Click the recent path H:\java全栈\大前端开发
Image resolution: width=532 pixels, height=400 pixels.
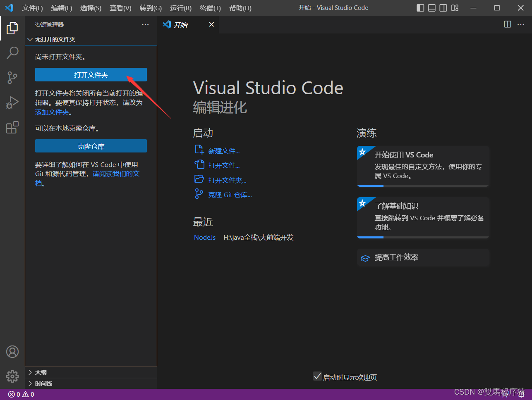point(259,237)
